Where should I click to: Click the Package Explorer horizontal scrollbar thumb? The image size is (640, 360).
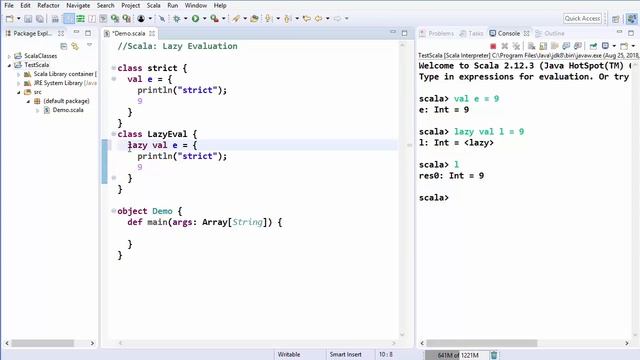[x=42, y=343]
